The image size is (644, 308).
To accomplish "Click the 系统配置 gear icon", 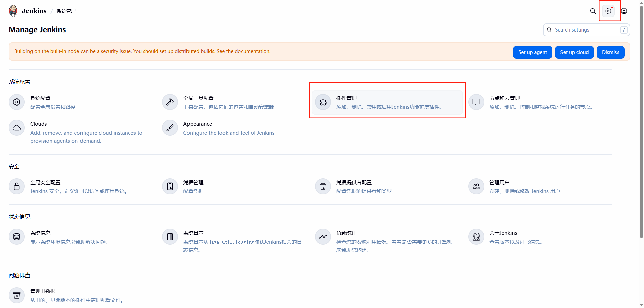I will 17,102.
